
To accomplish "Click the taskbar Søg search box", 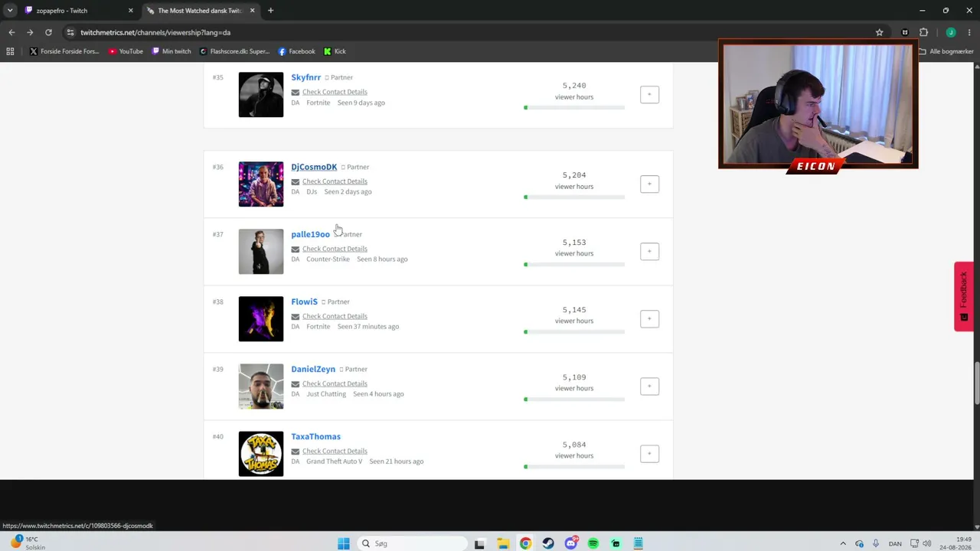I will (x=412, y=543).
